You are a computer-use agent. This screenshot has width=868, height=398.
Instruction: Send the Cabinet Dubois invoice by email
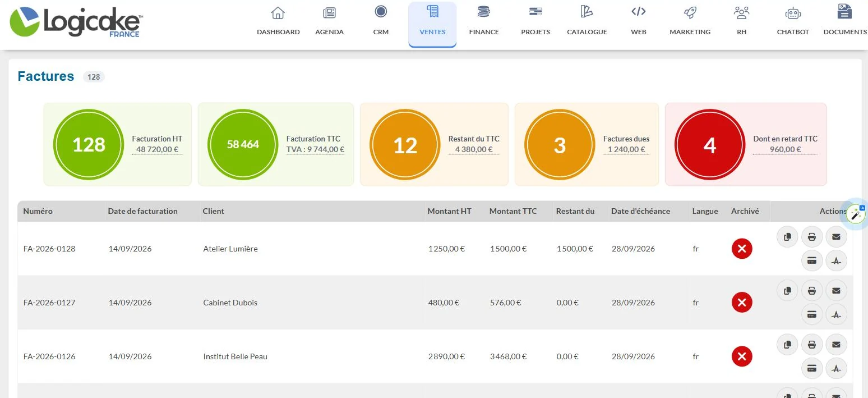pyautogui.click(x=836, y=291)
